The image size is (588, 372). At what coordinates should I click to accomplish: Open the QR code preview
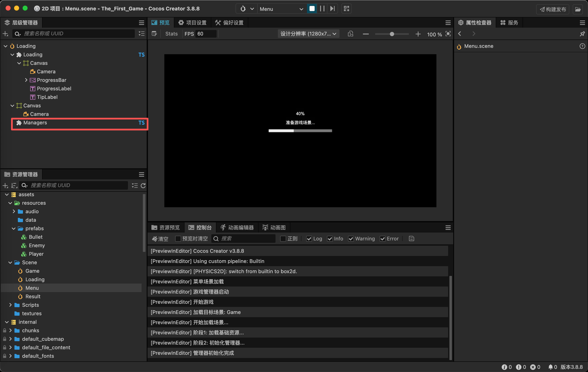tap(346, 9)
